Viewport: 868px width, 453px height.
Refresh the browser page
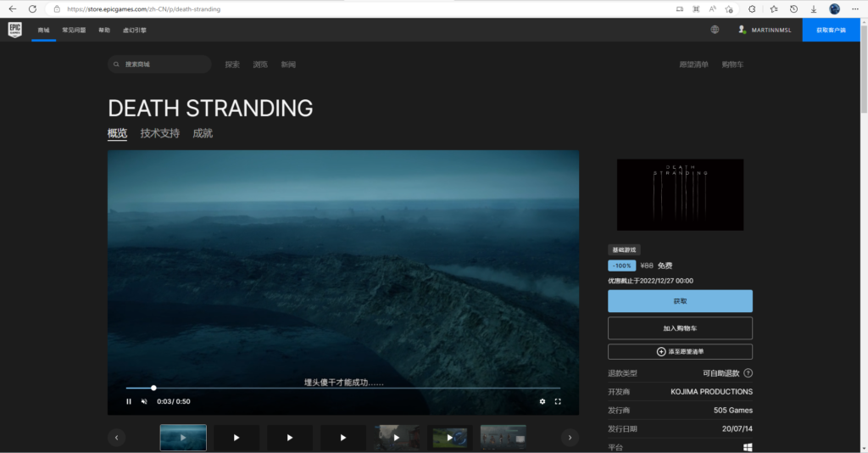tap(33, 8)
